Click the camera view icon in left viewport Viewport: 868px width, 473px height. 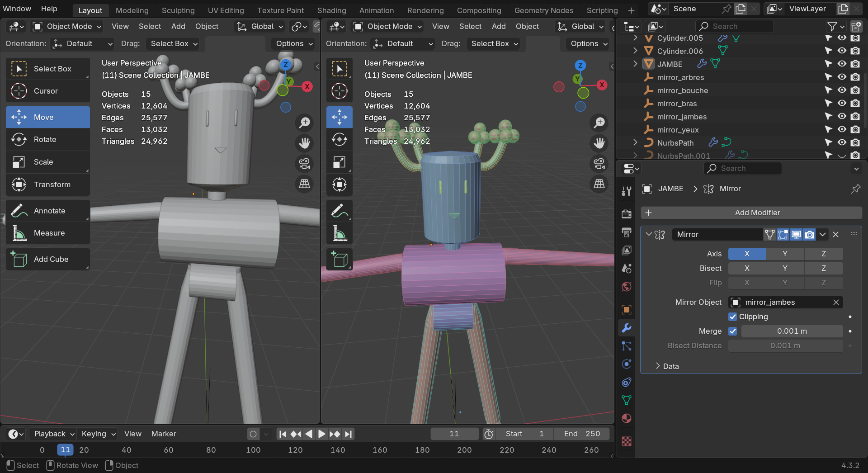click(x=304, y=164)
